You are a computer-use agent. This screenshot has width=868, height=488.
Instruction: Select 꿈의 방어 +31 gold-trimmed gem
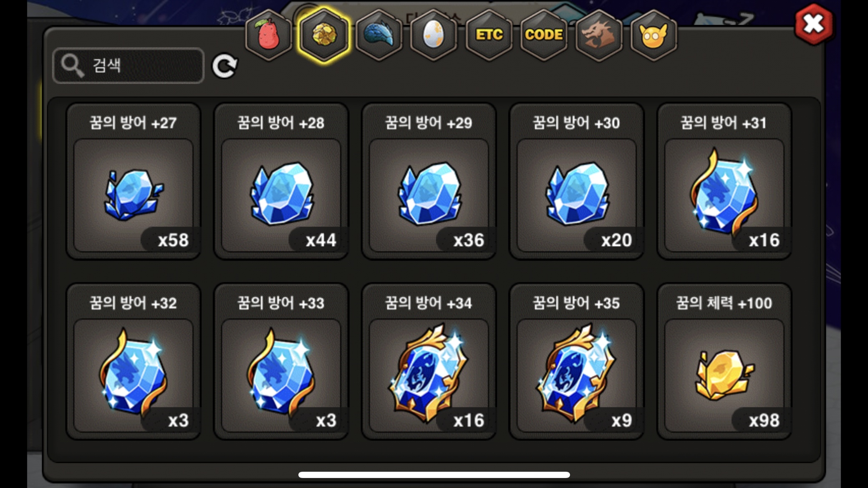[x=724, y=181]
